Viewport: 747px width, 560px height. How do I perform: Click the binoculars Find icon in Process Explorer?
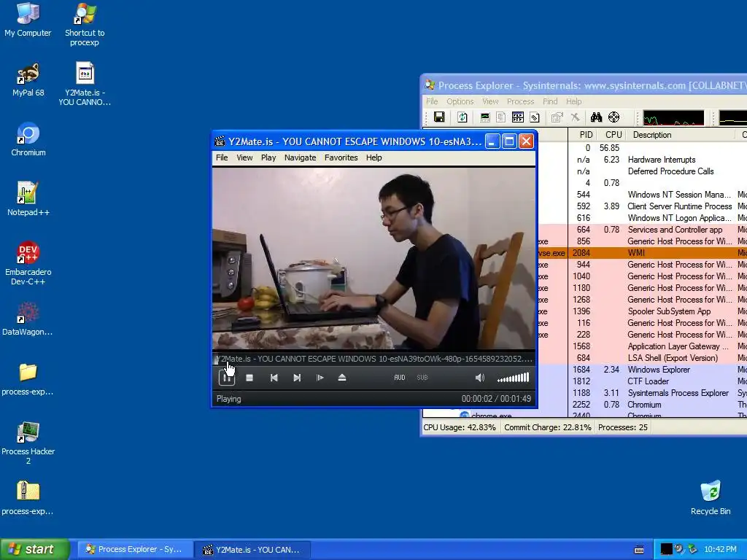tap(597, 117)
